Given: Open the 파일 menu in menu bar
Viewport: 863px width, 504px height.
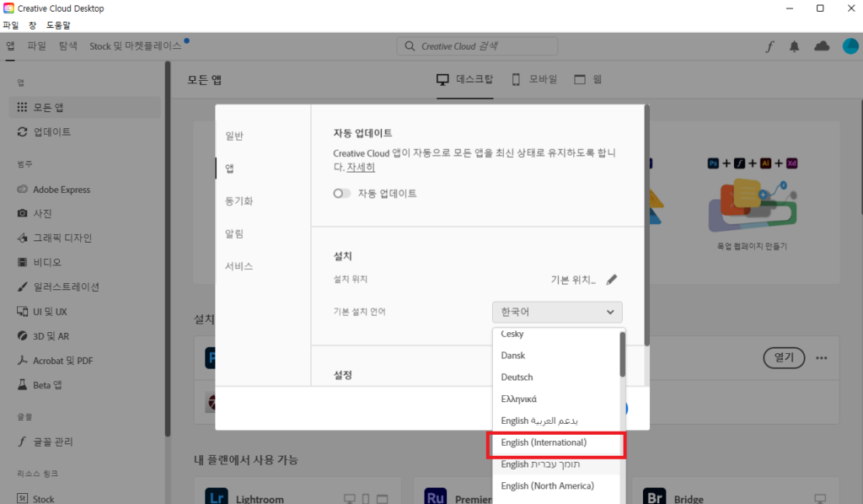Looking at the screenshot, I should pos(11,25).
